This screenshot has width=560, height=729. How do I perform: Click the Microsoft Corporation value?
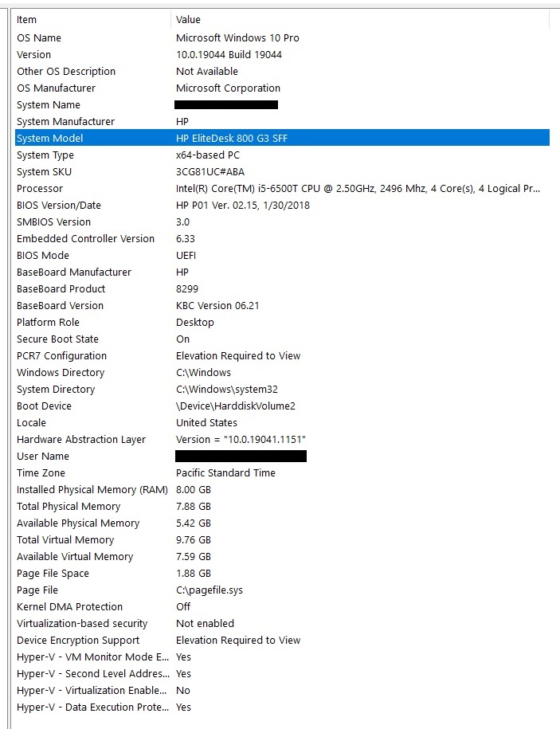pos(228,88)
